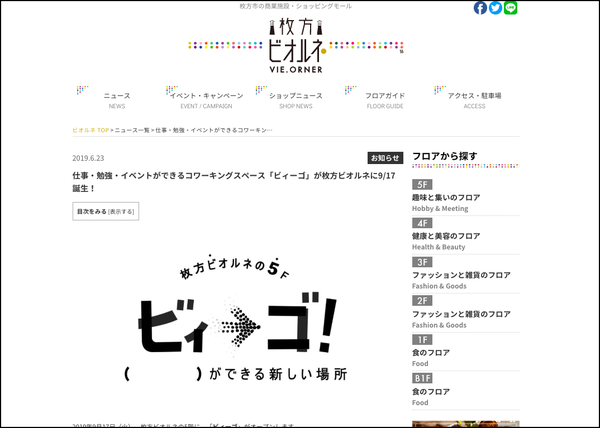The height and width of the screenshot is (428, 600).
Task: Open 3F ファッションと雑貨のフロア link
Action: [461, 274]
